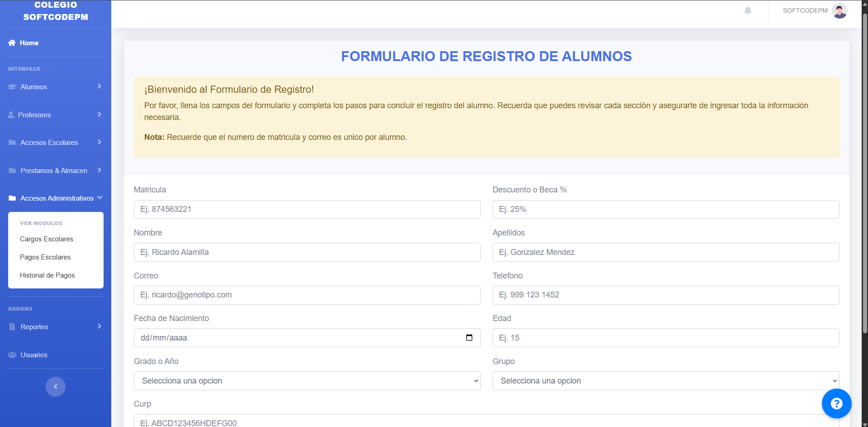Expand the Prestamos & Almacen menu
This screenshot has height=427, width=868.
[55, 171]
